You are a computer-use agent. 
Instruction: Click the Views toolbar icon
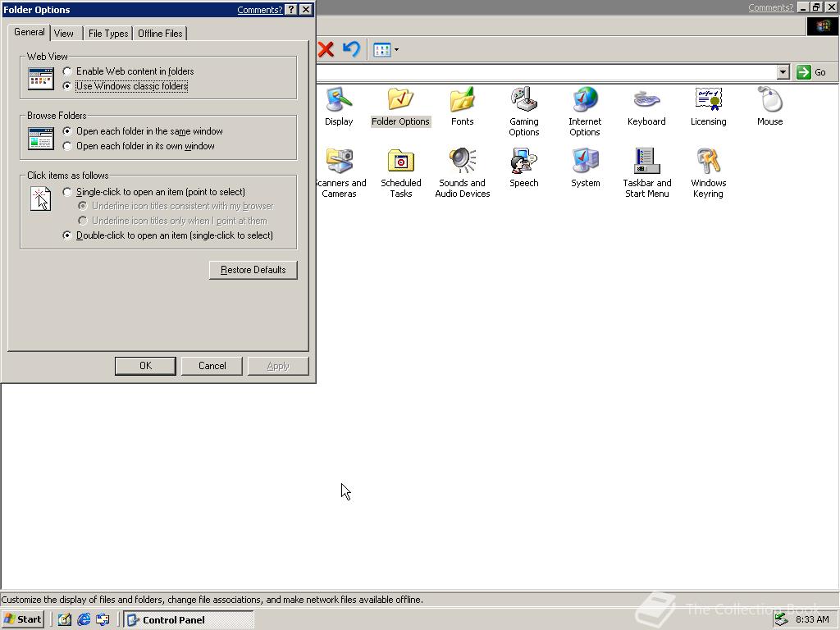click(382, 50)
